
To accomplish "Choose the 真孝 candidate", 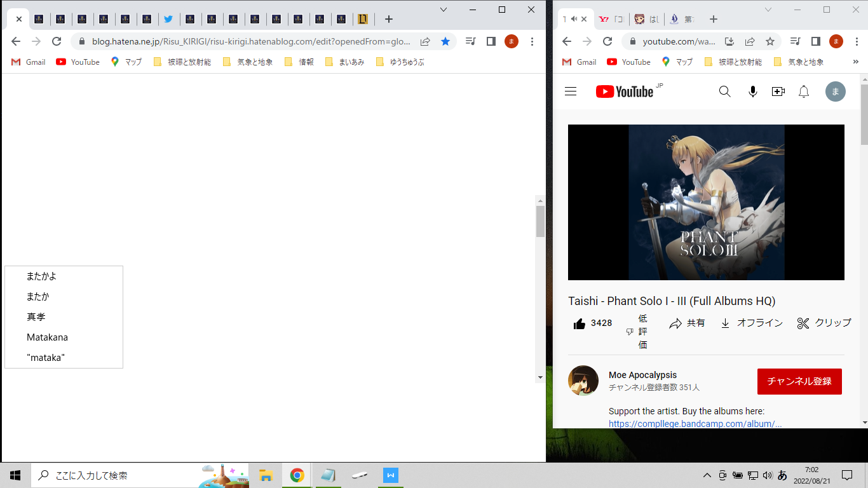I will click(64, 317).
